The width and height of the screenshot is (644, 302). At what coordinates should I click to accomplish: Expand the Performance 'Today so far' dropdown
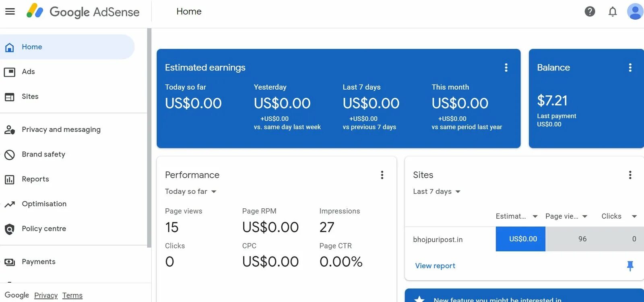[x=191, y=192]
